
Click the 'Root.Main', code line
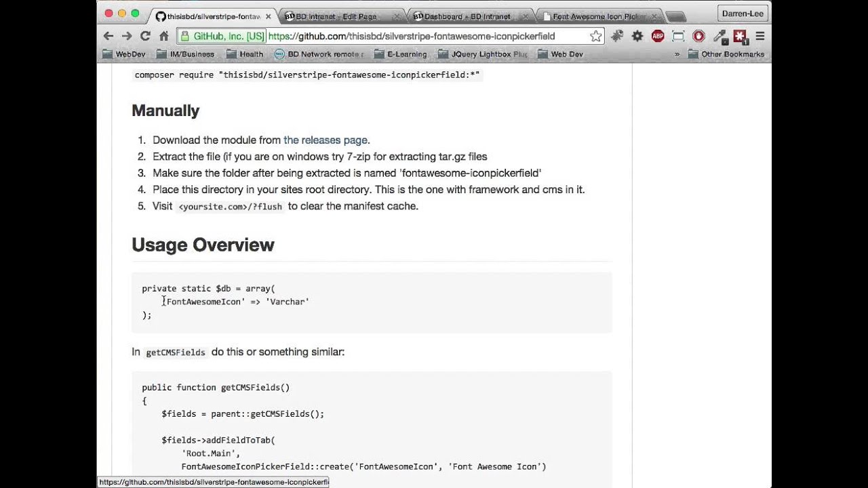(x=211, y=453)
